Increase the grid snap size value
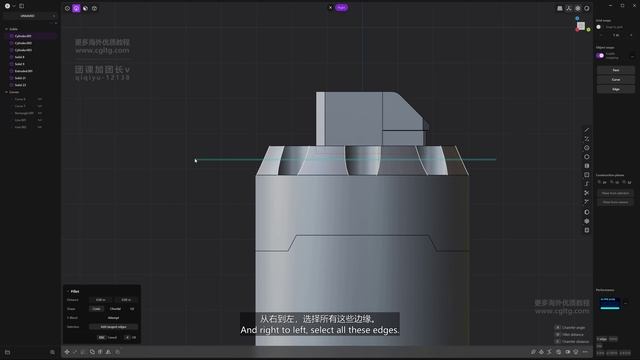Image resolution: width=640 pixels, height=360 pixels. tap(631, 35)
